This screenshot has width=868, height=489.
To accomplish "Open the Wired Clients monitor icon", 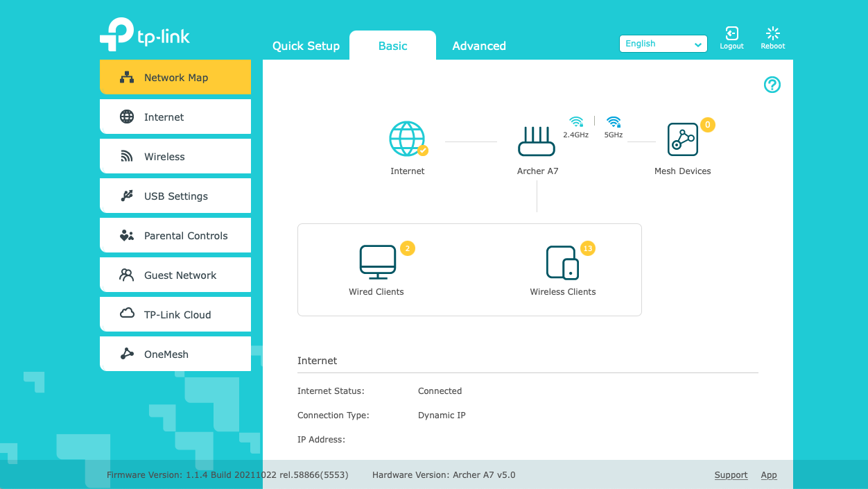I will [378, 262].
